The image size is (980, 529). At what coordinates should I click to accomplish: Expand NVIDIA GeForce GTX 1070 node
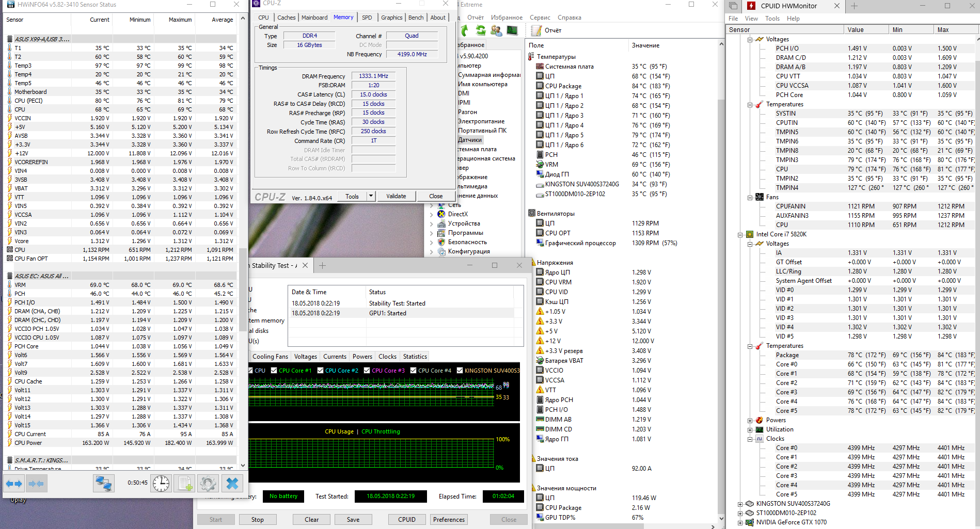click(x=740, y=522)
